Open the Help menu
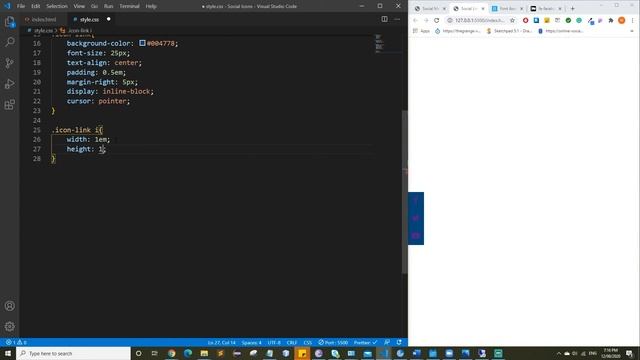Viewport: 640px width, 360px height. click(151, 6)
